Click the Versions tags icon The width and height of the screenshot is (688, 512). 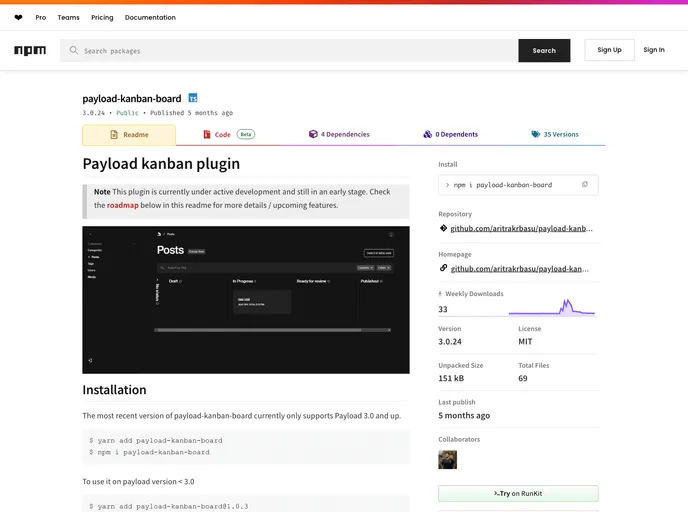click(535, 134)
